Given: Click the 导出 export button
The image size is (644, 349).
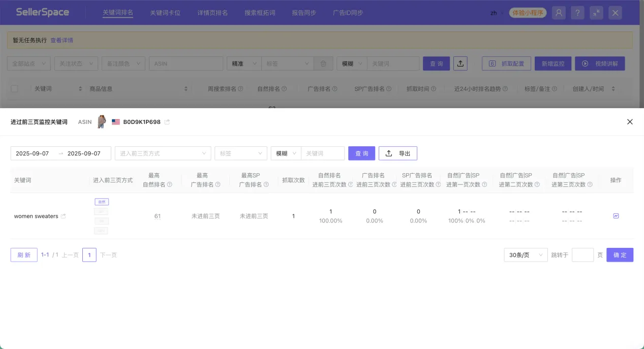Looking at the screenshot, I should click(x=398, y=153).
